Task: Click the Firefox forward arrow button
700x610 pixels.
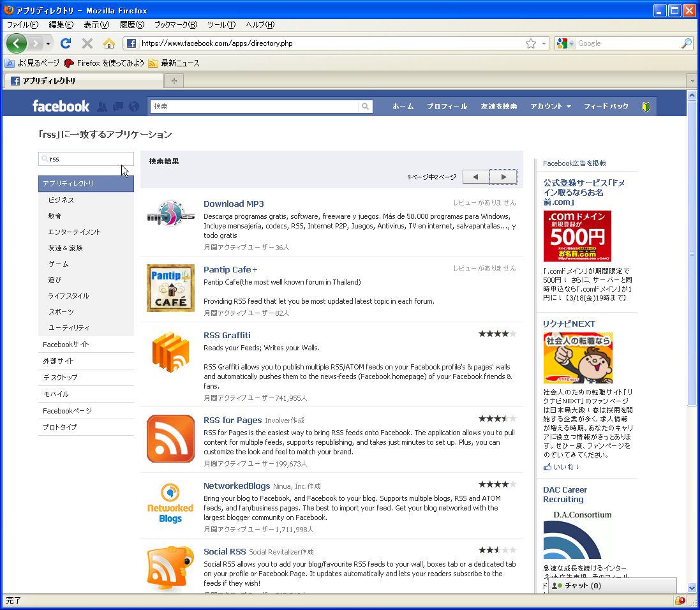Action: click(x=36, y=43)
